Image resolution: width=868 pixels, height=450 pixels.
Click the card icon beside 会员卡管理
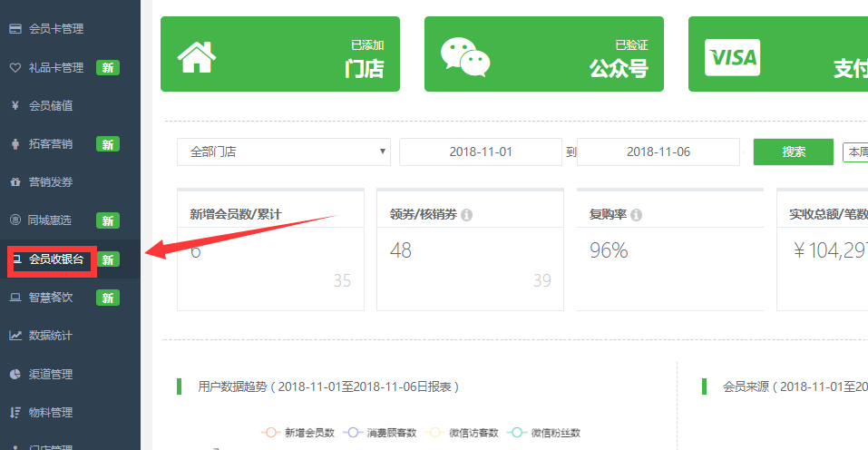pos(15,29)
